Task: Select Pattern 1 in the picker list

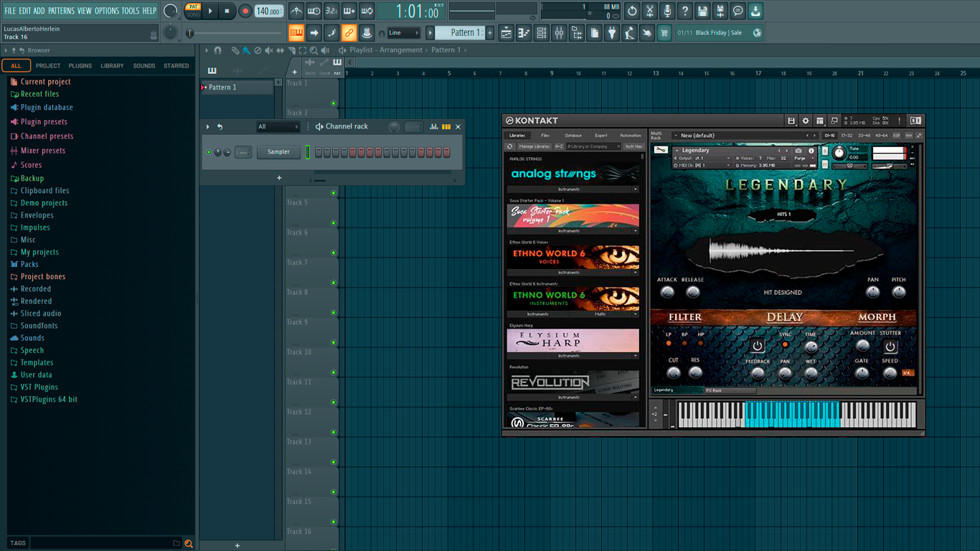Action: point(236,88)
